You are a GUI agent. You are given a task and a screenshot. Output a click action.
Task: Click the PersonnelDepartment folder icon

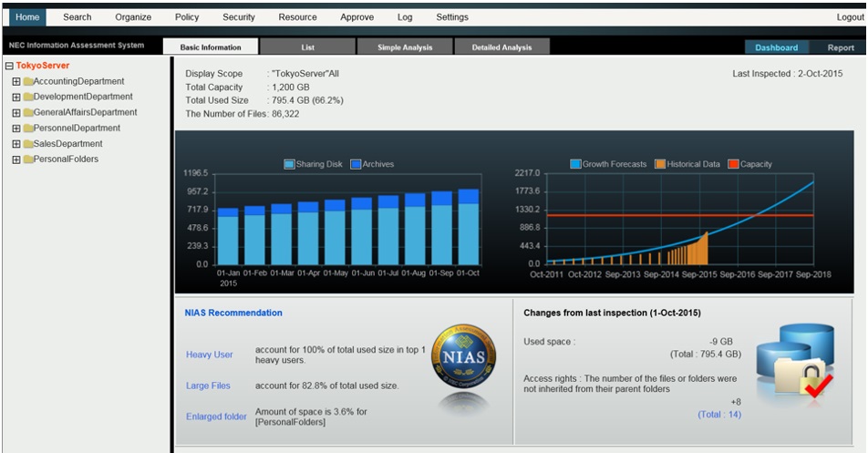(x=27, y=129)
